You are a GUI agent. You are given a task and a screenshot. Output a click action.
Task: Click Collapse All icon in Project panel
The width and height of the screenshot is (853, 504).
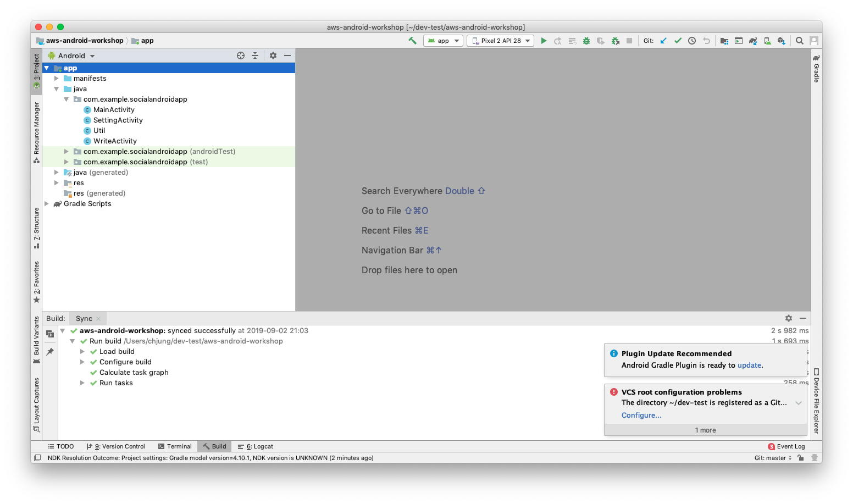click(255, 56)
